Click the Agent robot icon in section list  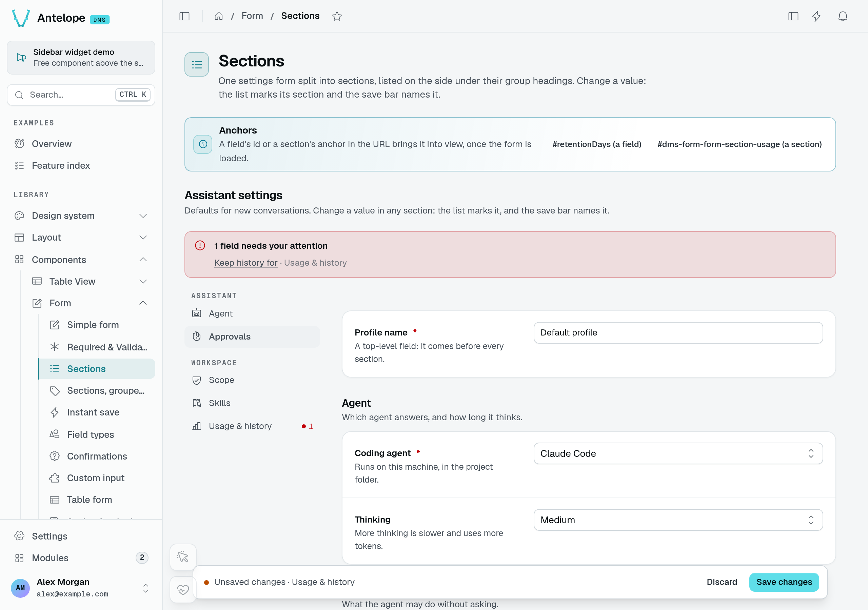[x=197, y=313]
